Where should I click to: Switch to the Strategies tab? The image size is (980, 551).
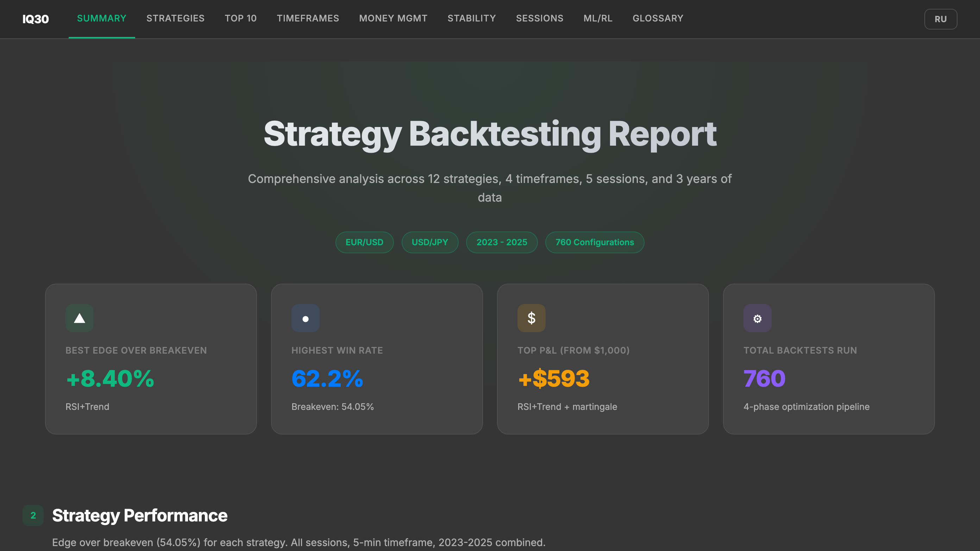pos(175,18)
